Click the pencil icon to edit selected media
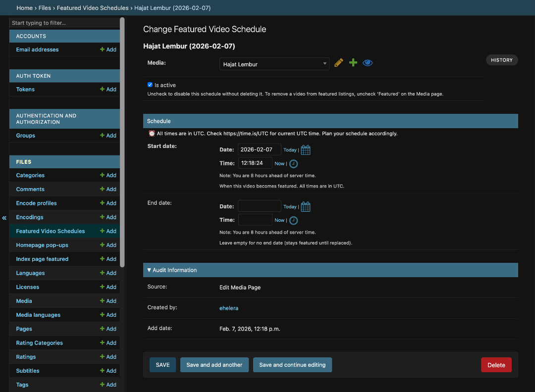Viewport: 535px width, 392px height. coord(339,63)
